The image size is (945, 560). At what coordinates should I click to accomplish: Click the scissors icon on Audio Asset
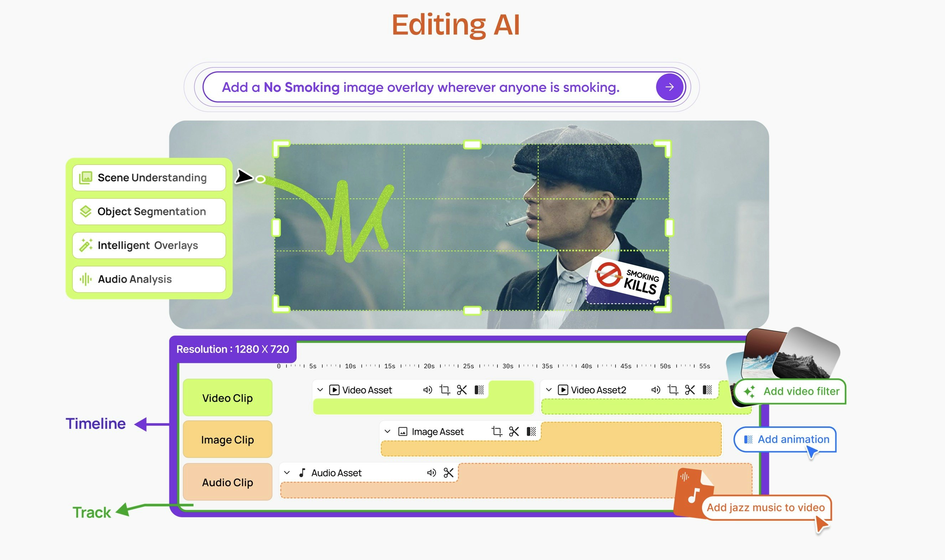pos(448,473)
